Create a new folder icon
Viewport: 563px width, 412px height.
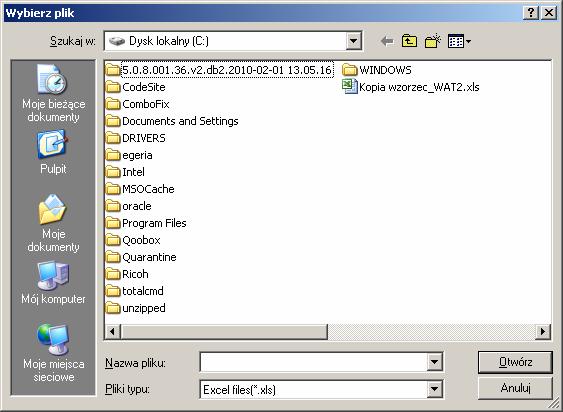tap(433, 41)
